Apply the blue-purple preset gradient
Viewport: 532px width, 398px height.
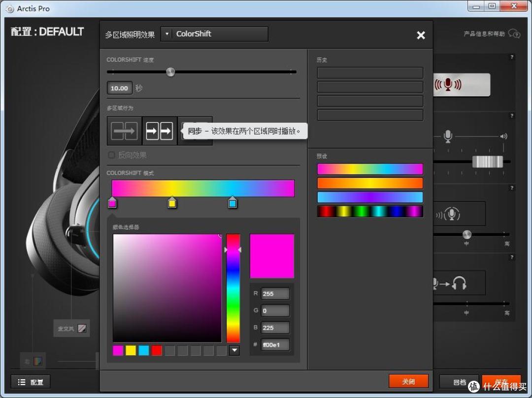coord(370,197)
